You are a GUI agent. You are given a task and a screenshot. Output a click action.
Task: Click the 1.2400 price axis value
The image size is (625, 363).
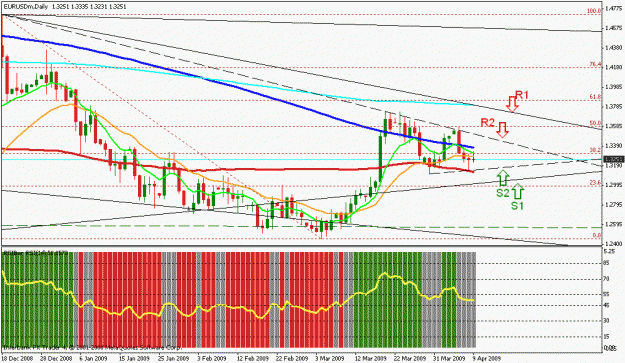[x=613, y=244]
